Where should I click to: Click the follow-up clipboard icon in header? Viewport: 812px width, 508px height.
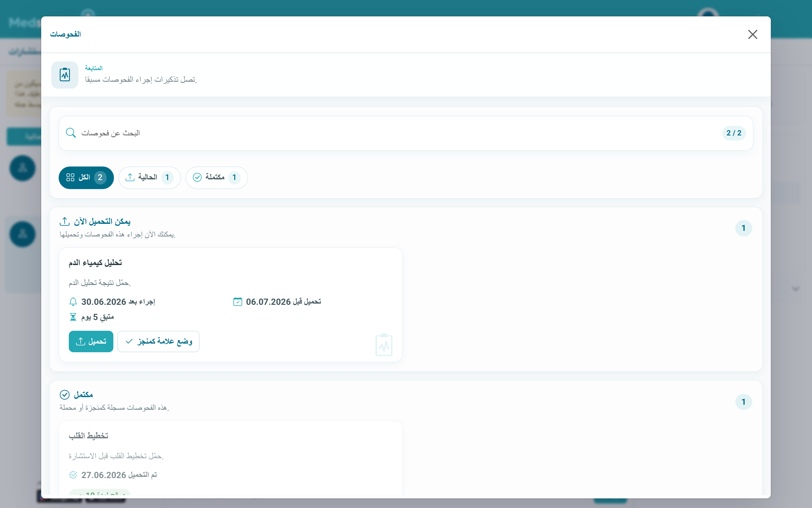pyautogui.click(x=65, y=75)
